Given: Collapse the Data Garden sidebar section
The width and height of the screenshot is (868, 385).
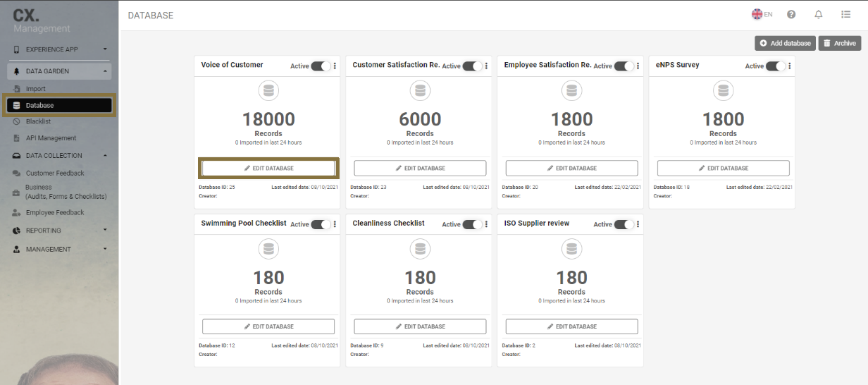Looking at the screenshot, I should coord(59,71).
